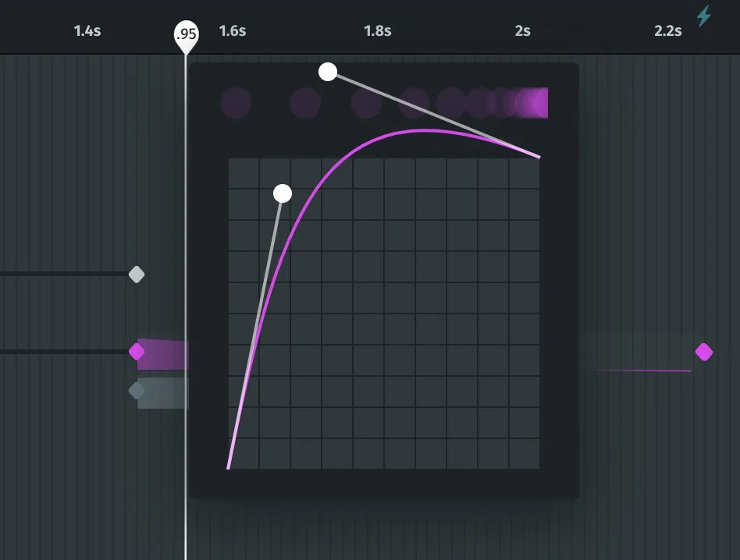Image resolution: width=740 pixels, height=560 pixels.
Task: Select the gray keyframe diamond above the pink clip
Action: [x=137, y=275]
